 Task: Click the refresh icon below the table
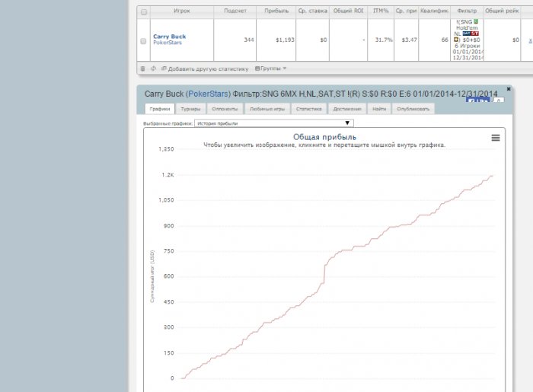pos(153,69)
